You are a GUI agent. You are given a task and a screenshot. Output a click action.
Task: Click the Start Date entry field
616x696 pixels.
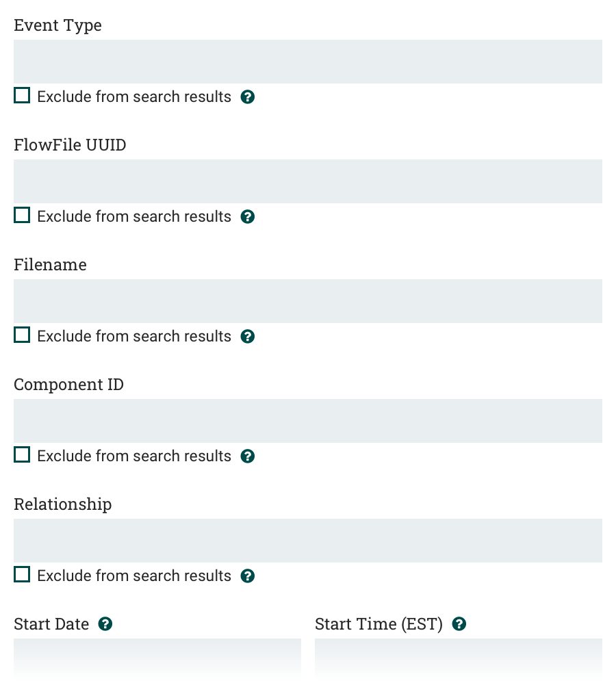[x=157, y=660]
